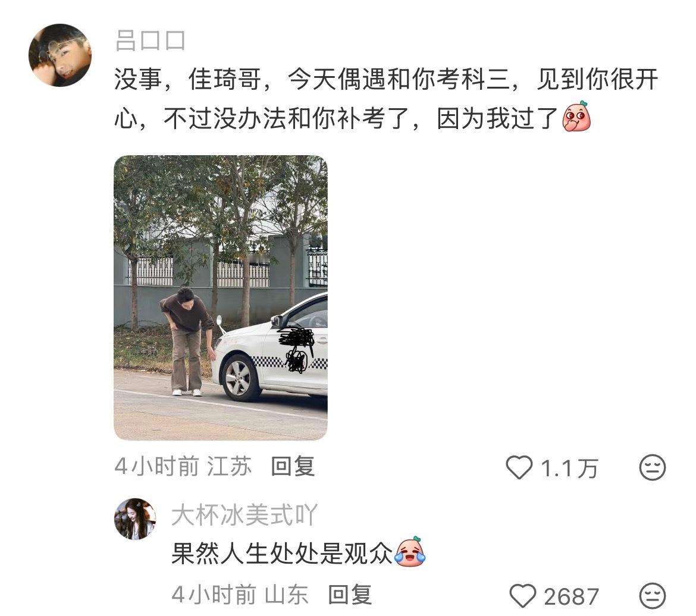Tap the 2687 like count

[x=571, y=596]
